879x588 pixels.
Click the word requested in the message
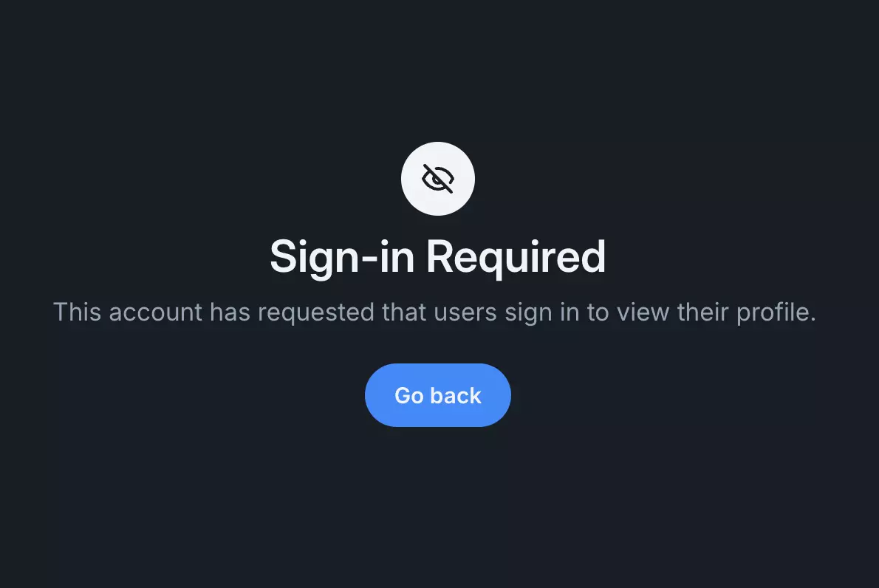tap(315, 312)
